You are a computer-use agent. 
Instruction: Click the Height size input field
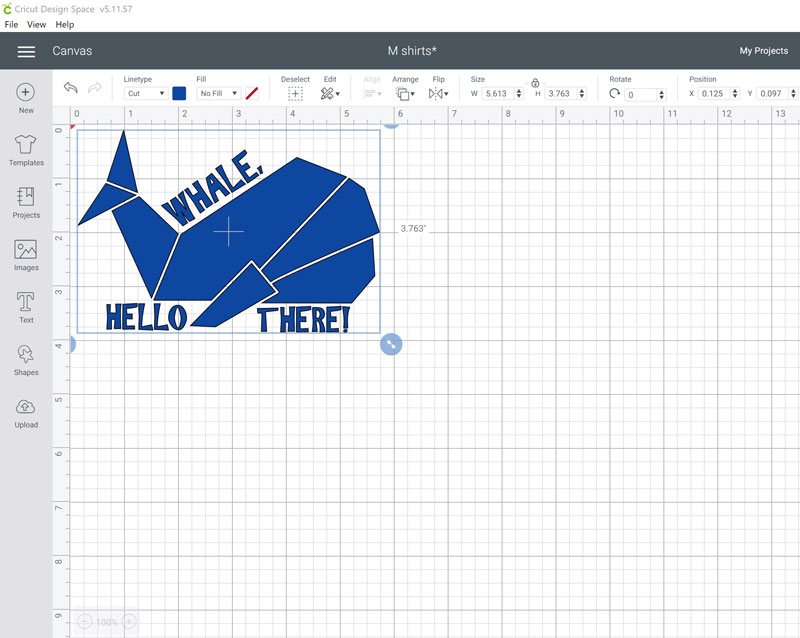coord(561,93)
